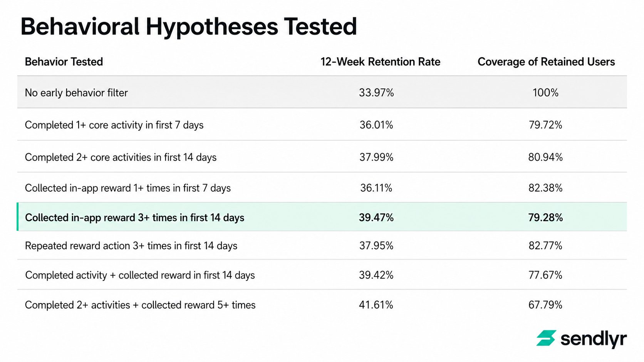The height and width of the screenshot is (362, 644).
Task: Click the 39.42% retention value
Action: tap(376, 275)
